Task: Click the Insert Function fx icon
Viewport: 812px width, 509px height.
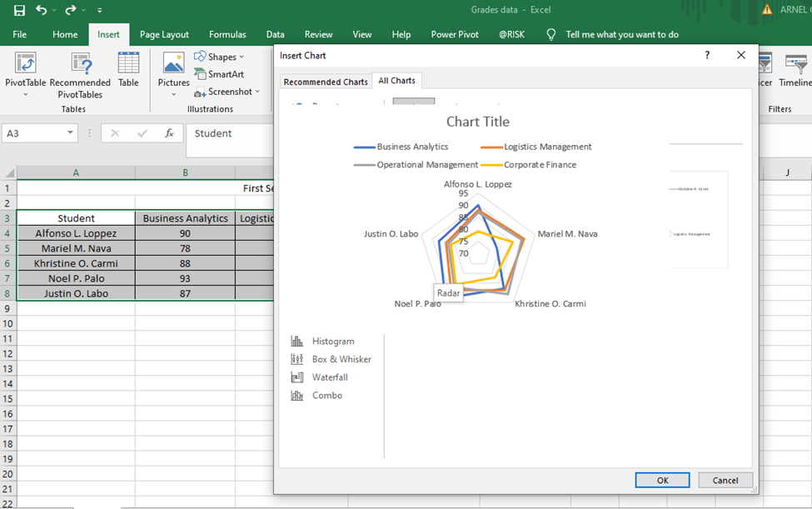Action: 169,133
